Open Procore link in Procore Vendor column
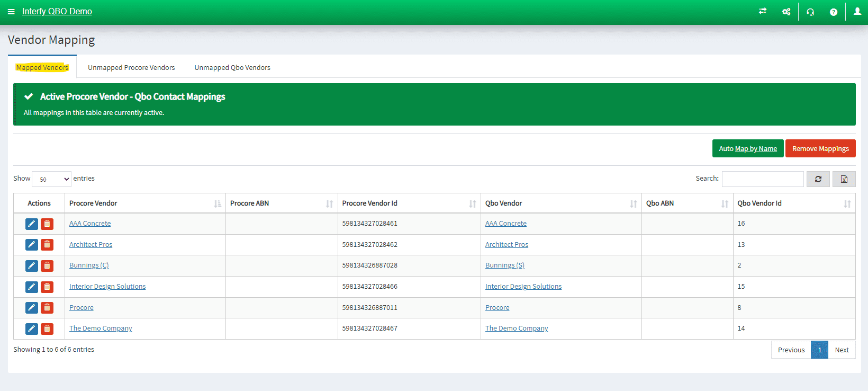This screenshot has width=868, height=391. pyautogui.click(x=82, y=308)
